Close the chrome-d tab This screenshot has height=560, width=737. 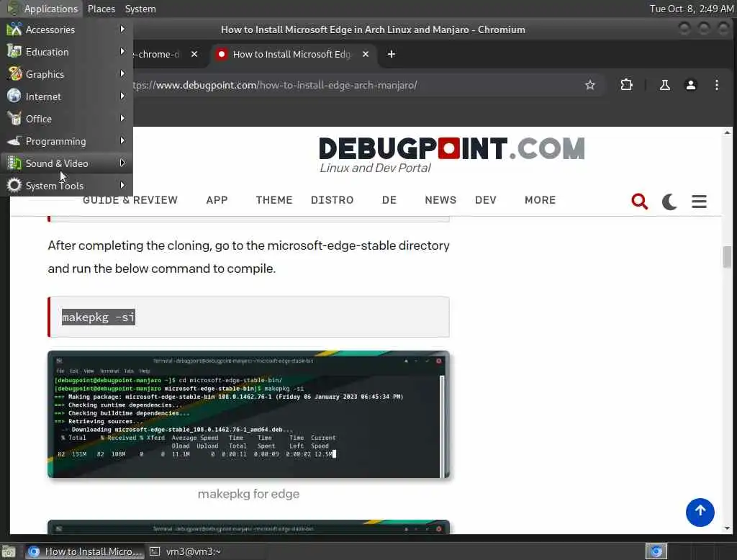(x=194, y=55)
